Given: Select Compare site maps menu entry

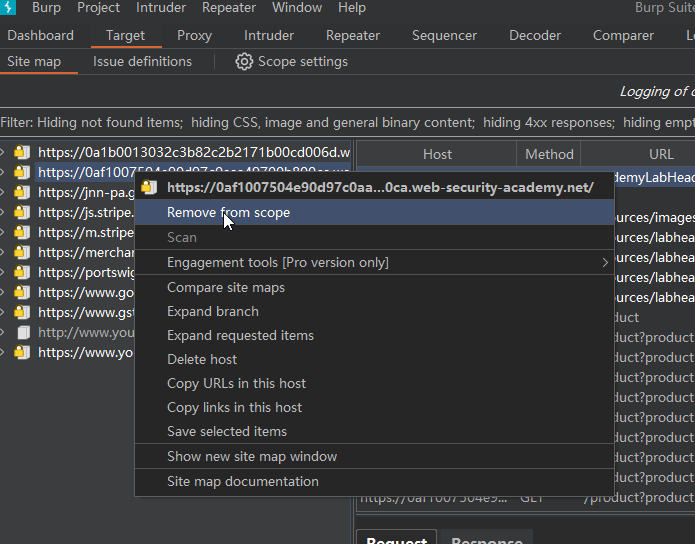Looking at the screenshot, I should [x=374, y=287].
